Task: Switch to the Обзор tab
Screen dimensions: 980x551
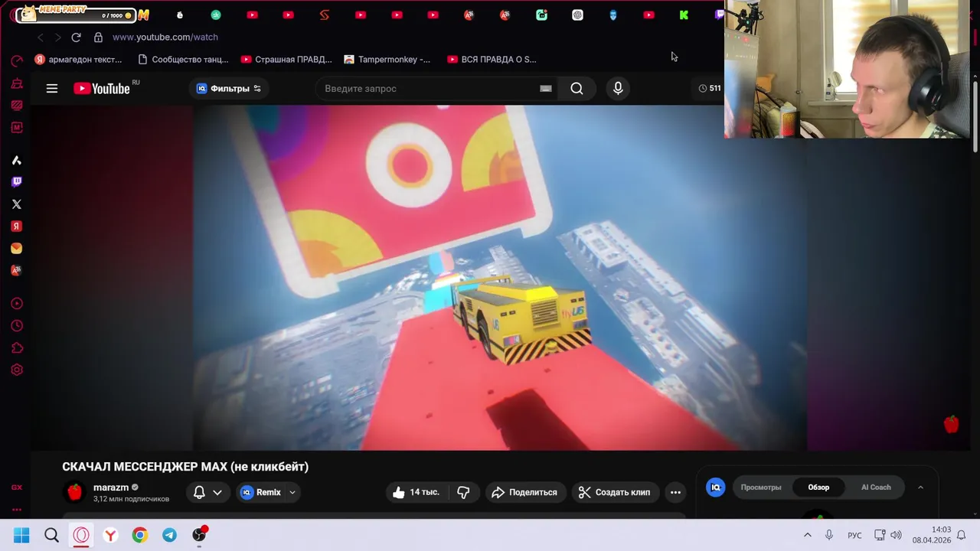Action: click(818, 487)
